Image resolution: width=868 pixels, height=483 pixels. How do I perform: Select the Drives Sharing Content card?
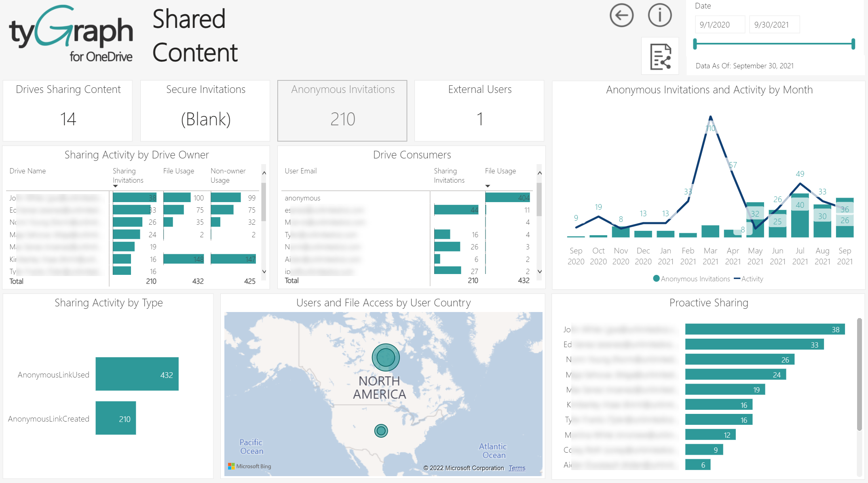click(x=68, y=111)
